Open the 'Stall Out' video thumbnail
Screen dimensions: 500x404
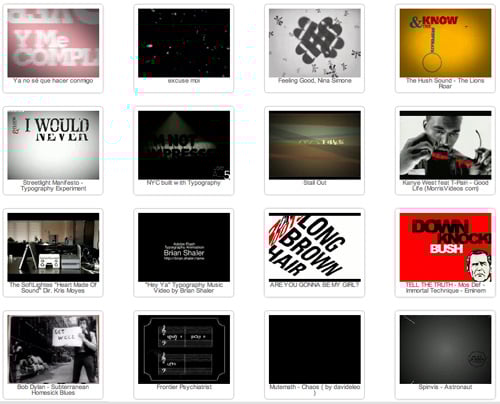click(x=315, y=145)
